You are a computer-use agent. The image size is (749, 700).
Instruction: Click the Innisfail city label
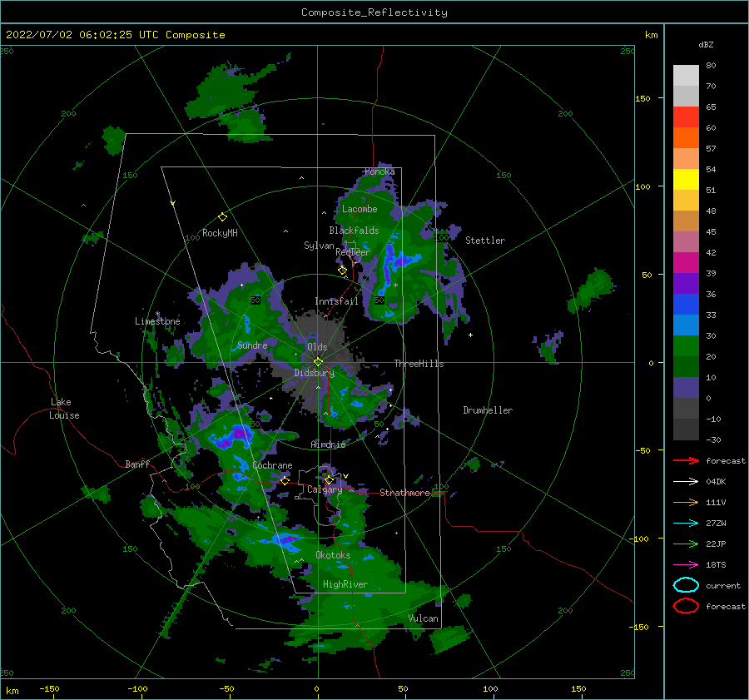click(x=336, y=301)
